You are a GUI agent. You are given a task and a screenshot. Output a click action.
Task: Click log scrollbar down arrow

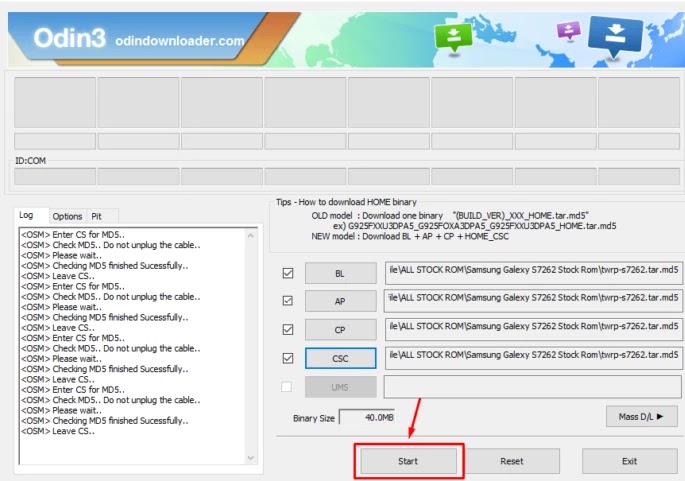point(251,457)
